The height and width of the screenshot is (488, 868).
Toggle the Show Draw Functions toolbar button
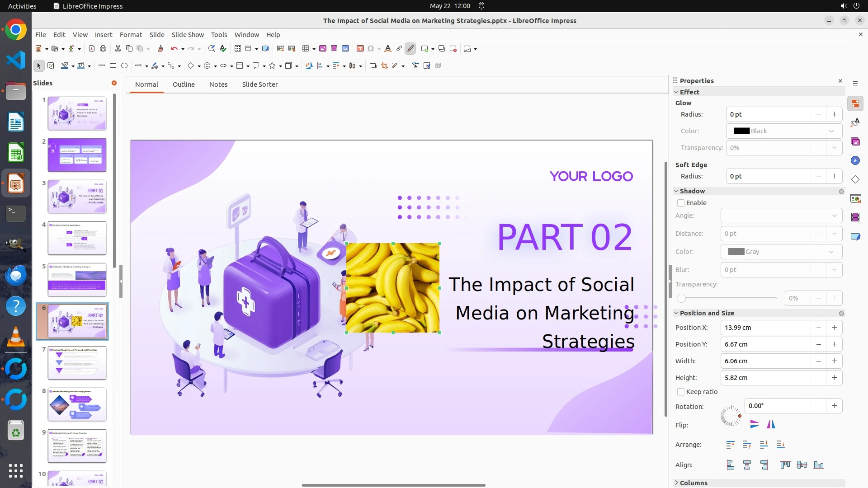[410, 49]
